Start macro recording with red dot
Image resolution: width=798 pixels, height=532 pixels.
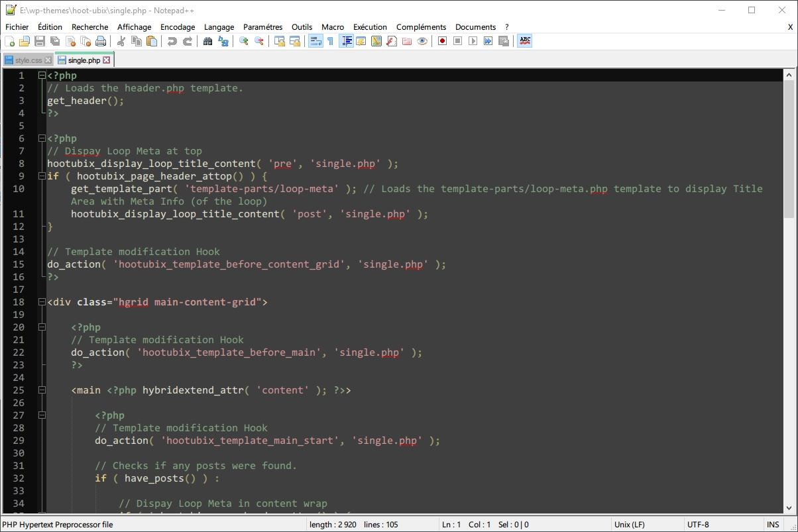pyautogui.click(x=442, y=41)
